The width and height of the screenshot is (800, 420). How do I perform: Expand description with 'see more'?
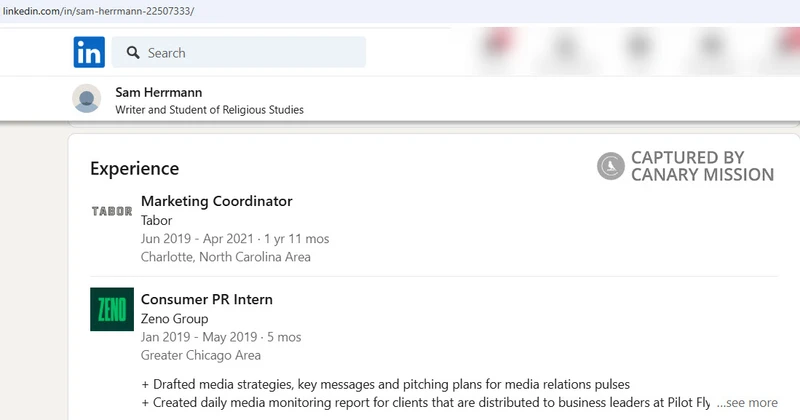click(x=747, y=403)
